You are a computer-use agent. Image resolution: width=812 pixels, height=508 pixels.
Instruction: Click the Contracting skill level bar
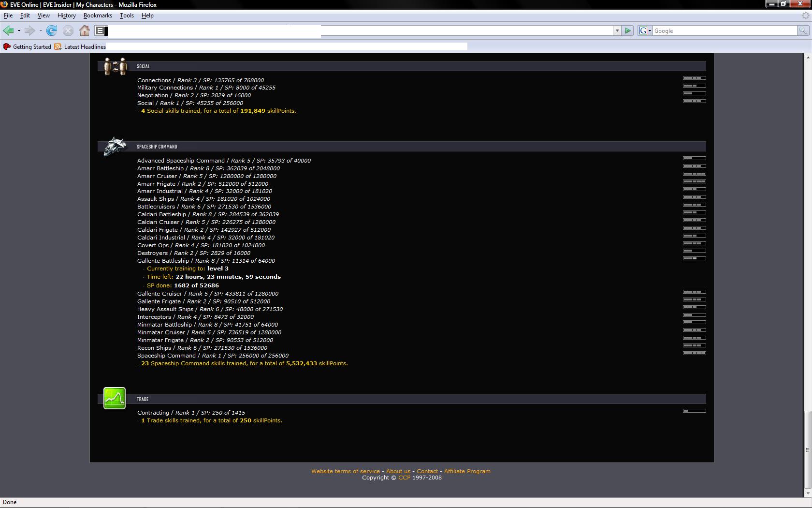coord(695,411)
